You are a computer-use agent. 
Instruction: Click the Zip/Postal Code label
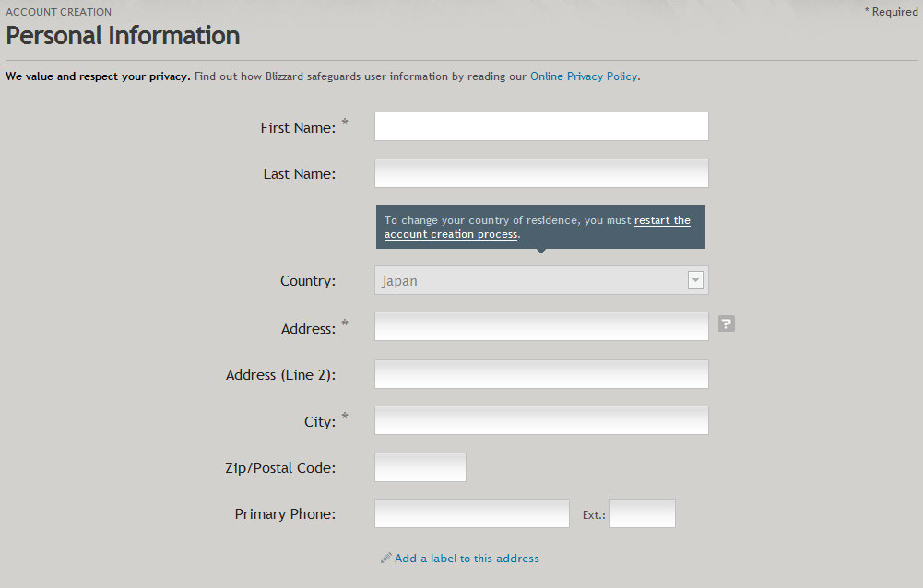point(280,468)
